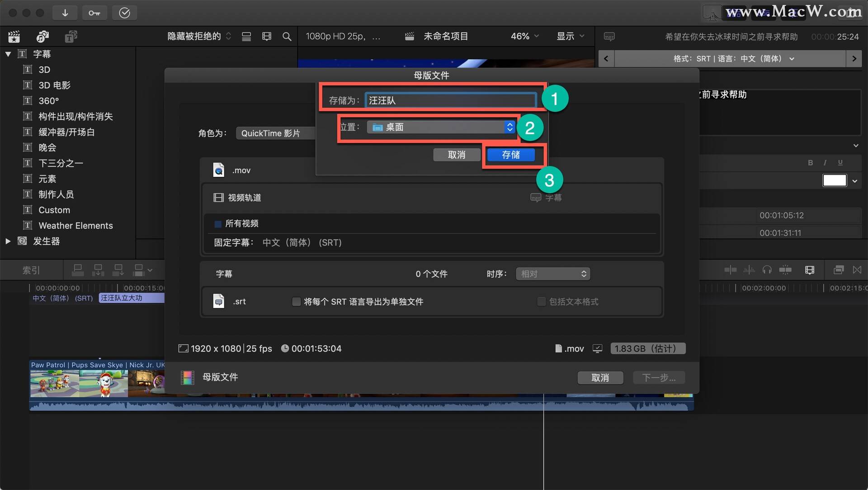Enable export each SRT language separately
The height and width of the screenshot is (490, 868).
(296, 301)
